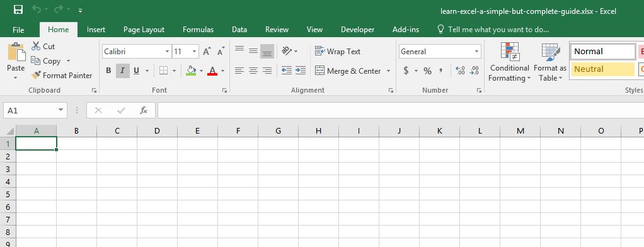Click Decrease Indent icon
Image resolution: width=644 pixels, height=247 pixels.
click(x=287, y=71)
